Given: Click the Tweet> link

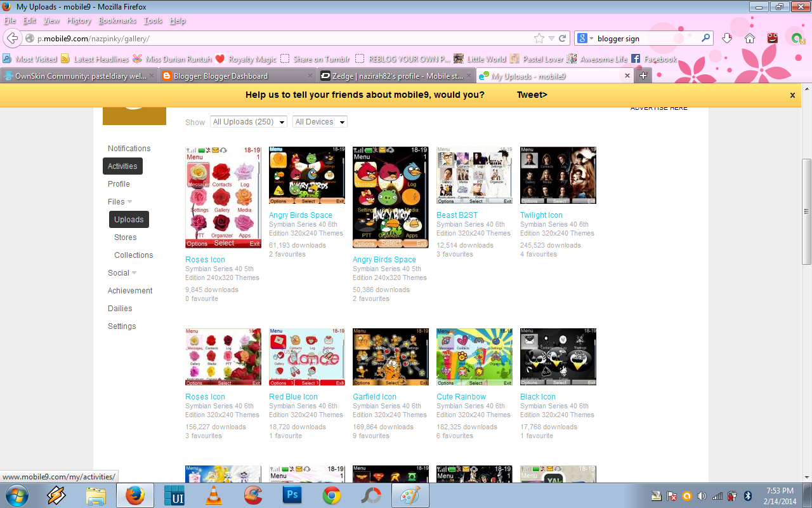Looking at the screenshot, I should 532,95.
